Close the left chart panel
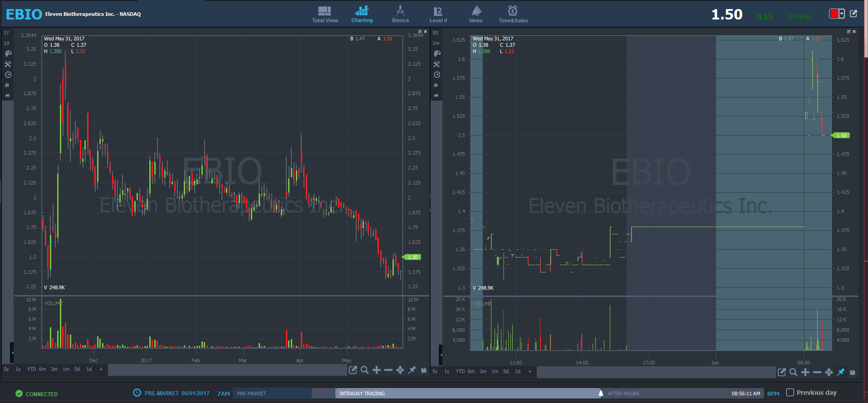 pyautogui.click(x=425, y=31)
